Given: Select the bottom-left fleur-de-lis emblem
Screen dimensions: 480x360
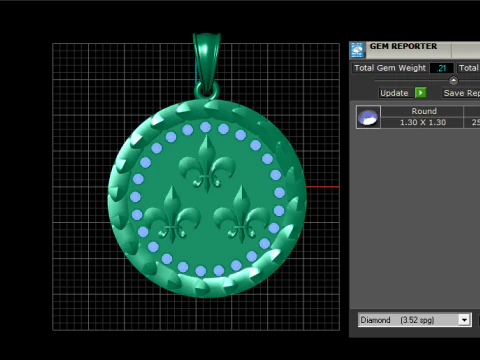Looking at the screenshot, I should tap(172, 215).
